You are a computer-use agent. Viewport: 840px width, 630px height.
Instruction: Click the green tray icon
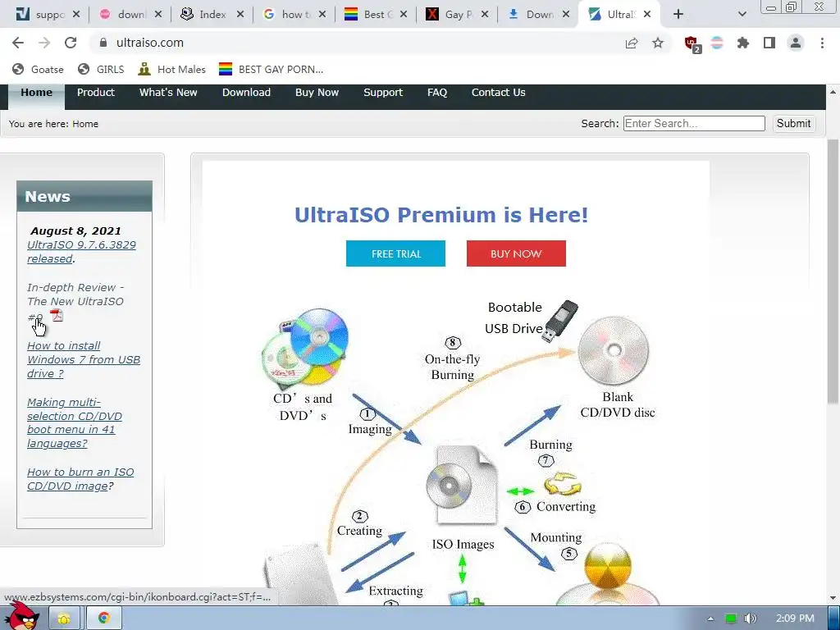(731, 619)
